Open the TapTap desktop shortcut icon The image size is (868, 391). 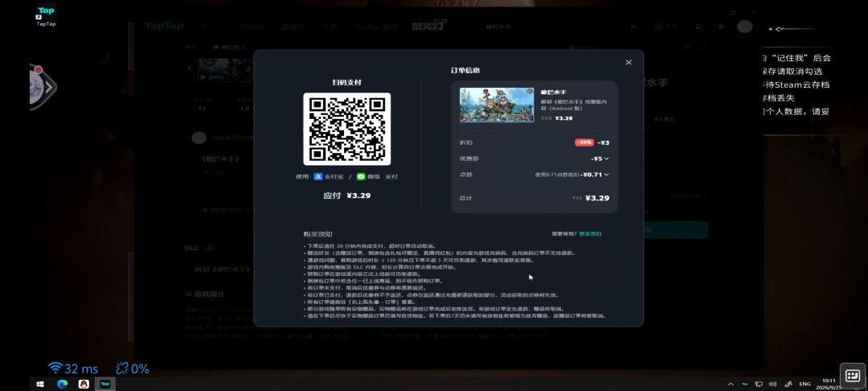point(46,14)
